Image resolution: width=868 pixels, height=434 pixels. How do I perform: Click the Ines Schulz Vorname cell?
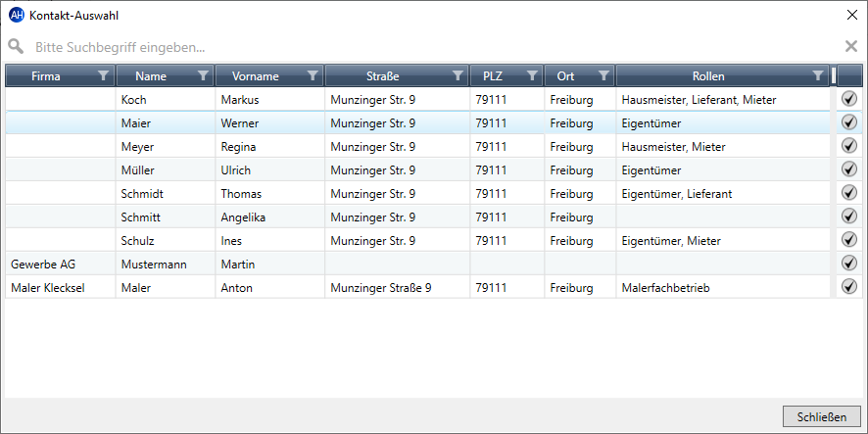pos(269,240)
